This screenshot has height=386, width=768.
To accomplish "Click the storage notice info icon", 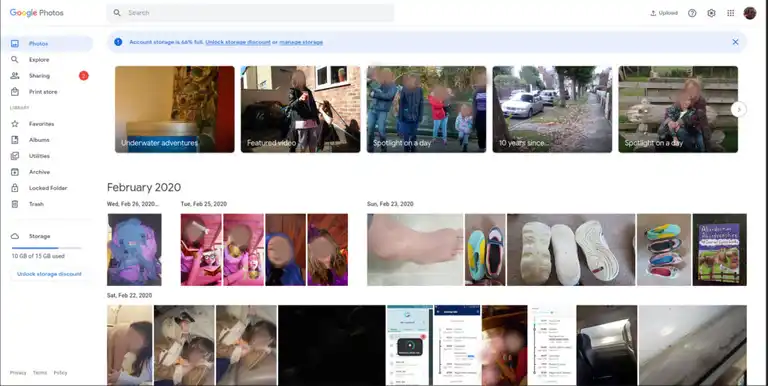I will 118,42.
